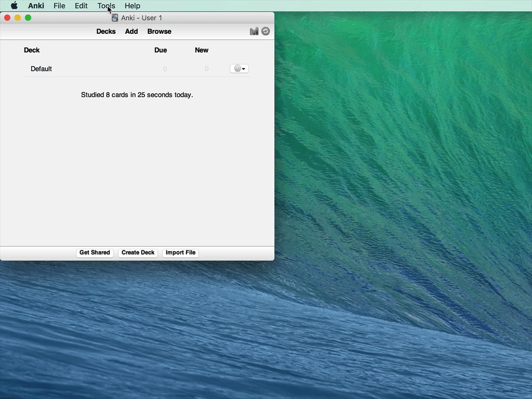Click the 'Studied 8 cards in 25 seconds today' text
The width and height of the screenshot is (532, 399).
point(137,95)
